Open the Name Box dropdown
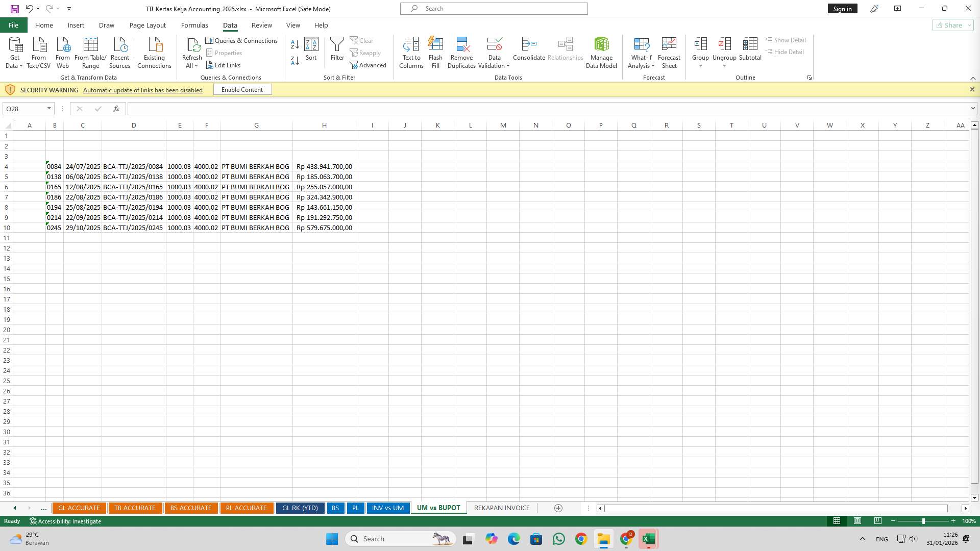 click(x=49, y=108)
